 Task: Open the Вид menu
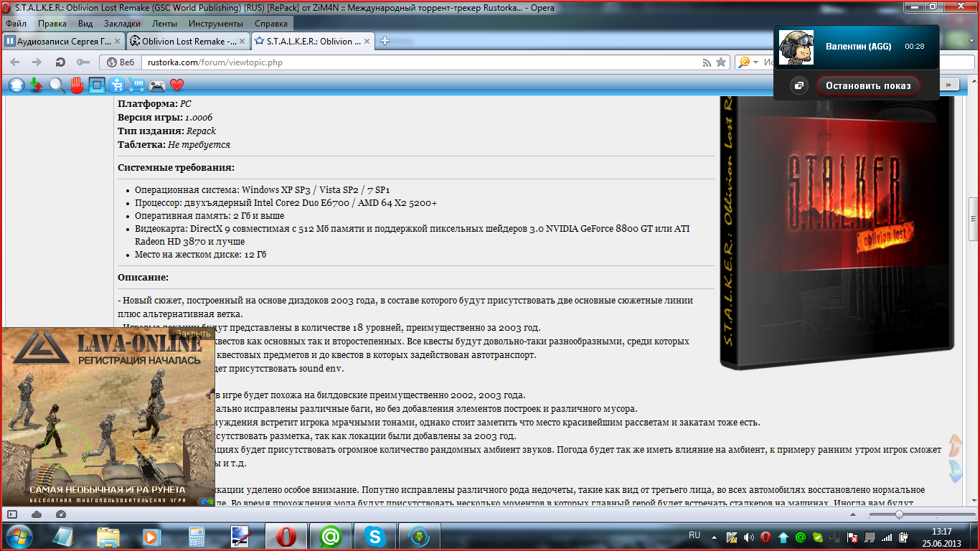tap(85, 24)
